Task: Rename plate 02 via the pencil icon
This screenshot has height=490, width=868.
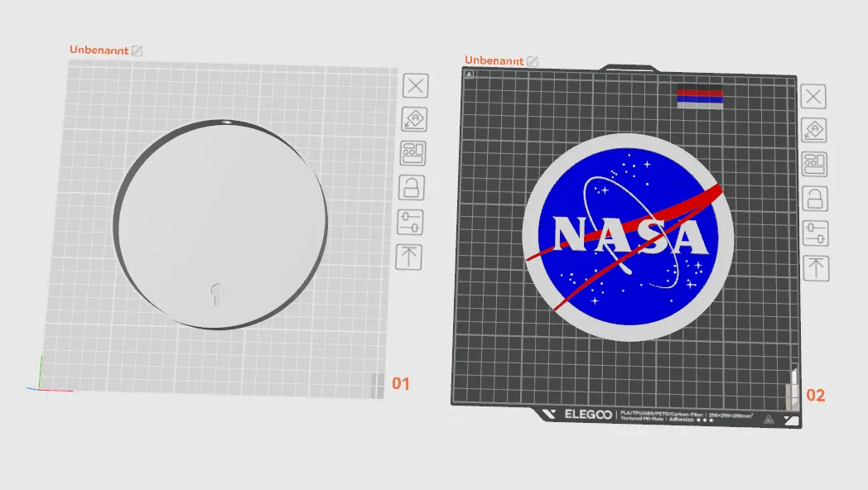Action: [x=532, y=60]
